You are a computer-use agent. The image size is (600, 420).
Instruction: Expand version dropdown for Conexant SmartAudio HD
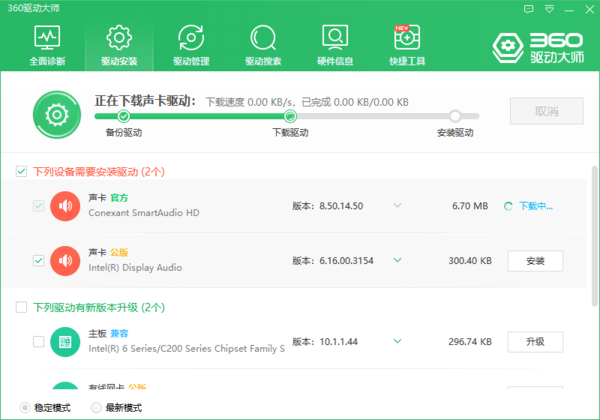pyautogui.click(x=397, y=206)
